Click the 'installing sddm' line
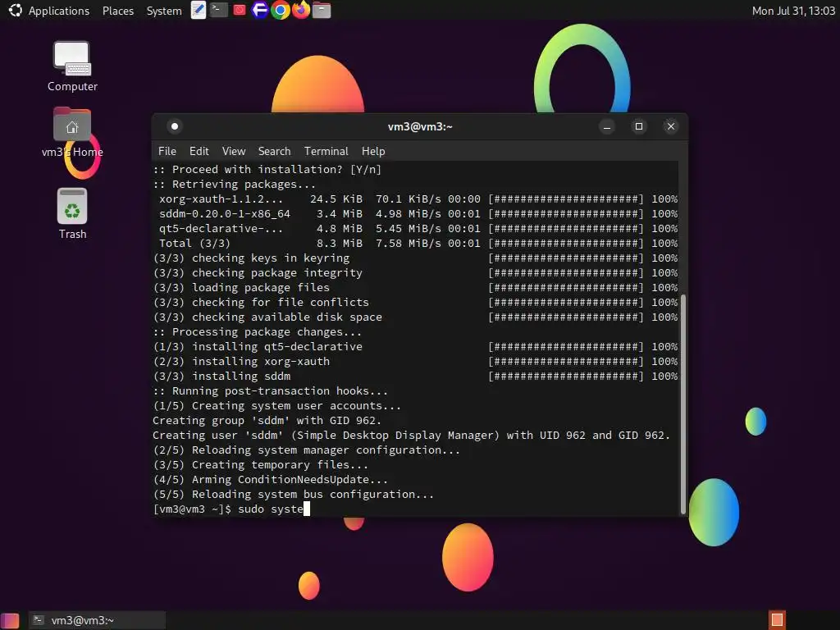 click(221, 376)
